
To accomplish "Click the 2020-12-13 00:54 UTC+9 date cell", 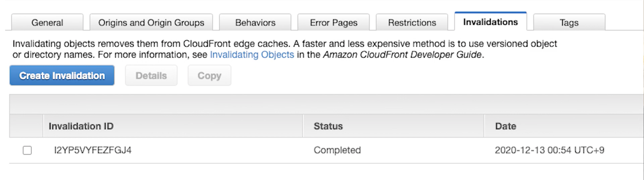I will 549,150.
